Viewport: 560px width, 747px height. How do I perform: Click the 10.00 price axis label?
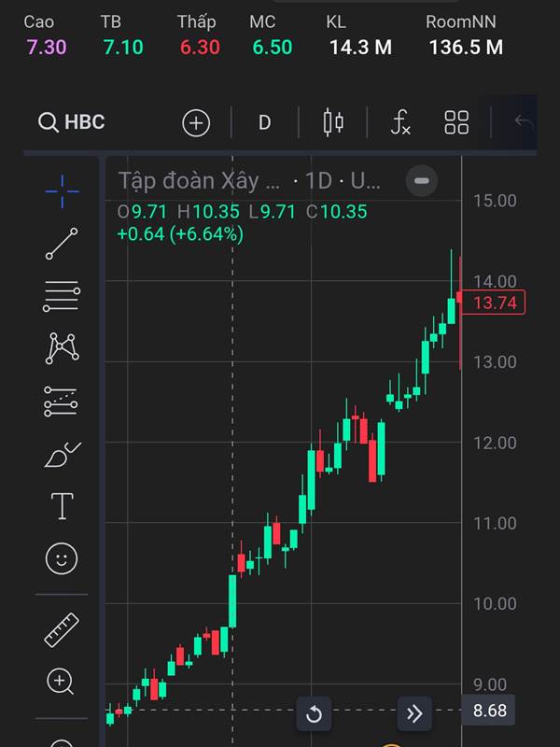pyautogui.click(x=496, y=604)
